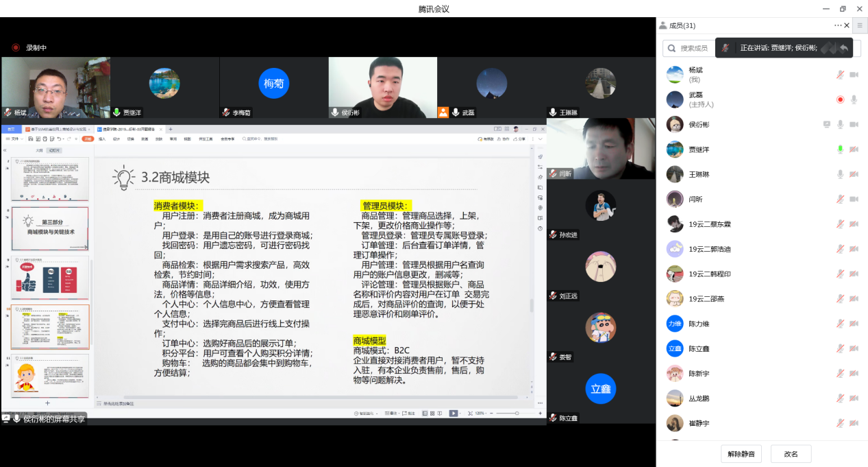Switch to the 幻灯片 tab in sidebar
Viewport: 868px width, 467px height.
pyautogui.click(x=55, y=150)
